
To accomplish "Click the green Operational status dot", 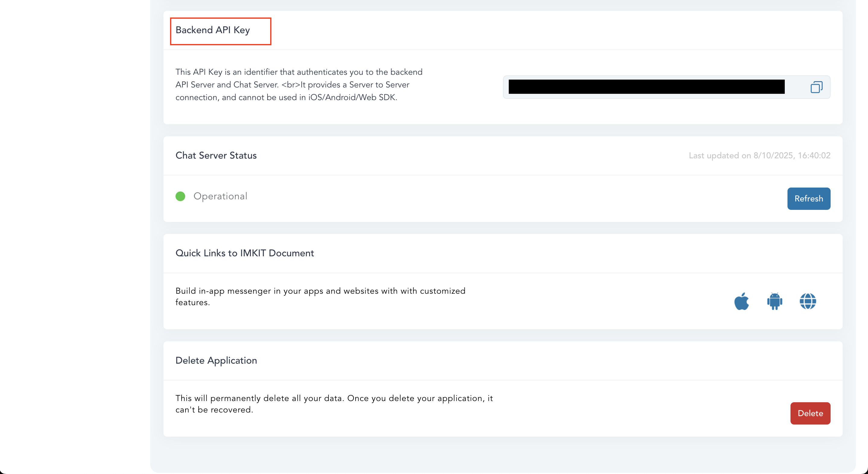I will 180,196.
